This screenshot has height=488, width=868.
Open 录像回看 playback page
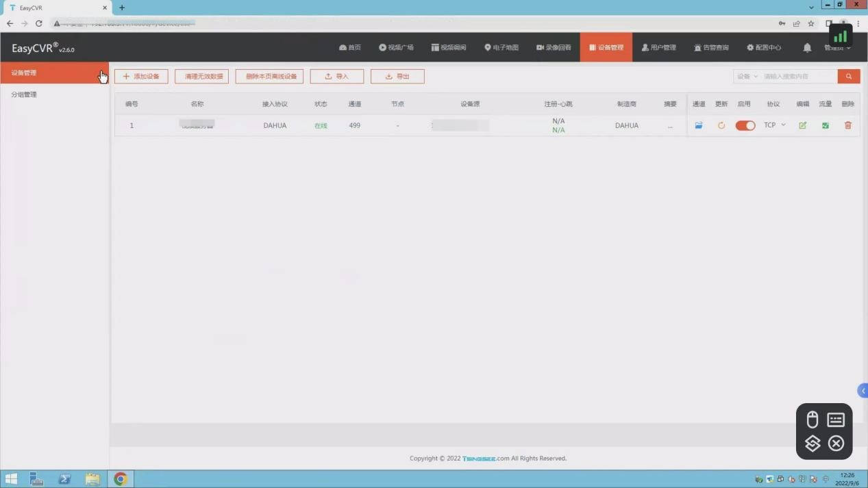pyautogui.click(x=554, y=47)
